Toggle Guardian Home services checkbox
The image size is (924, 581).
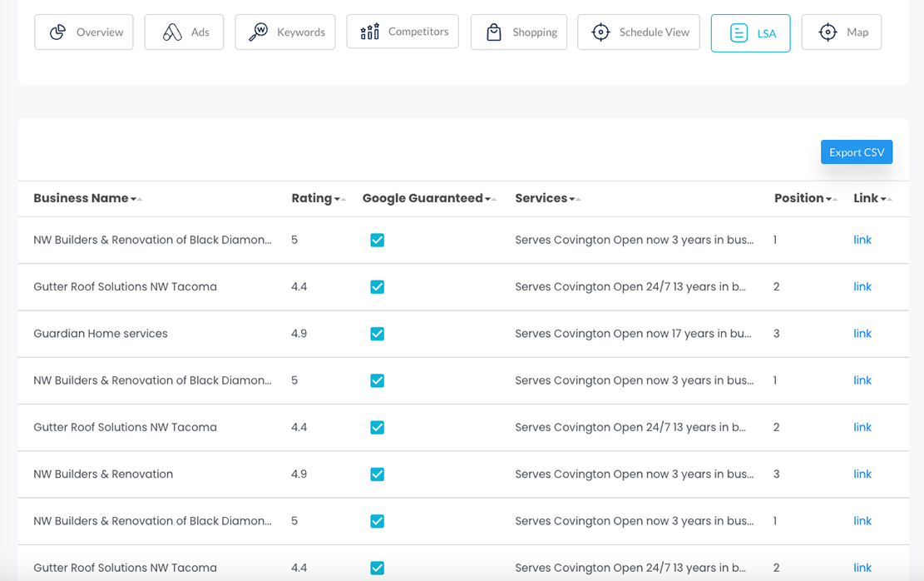377,334
